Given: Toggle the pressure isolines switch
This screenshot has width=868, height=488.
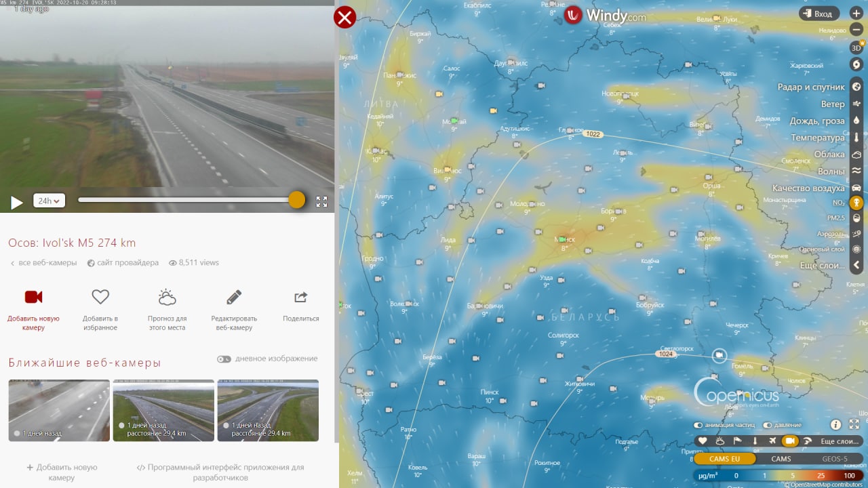Looking at the screenshot, I should (768, 425).
